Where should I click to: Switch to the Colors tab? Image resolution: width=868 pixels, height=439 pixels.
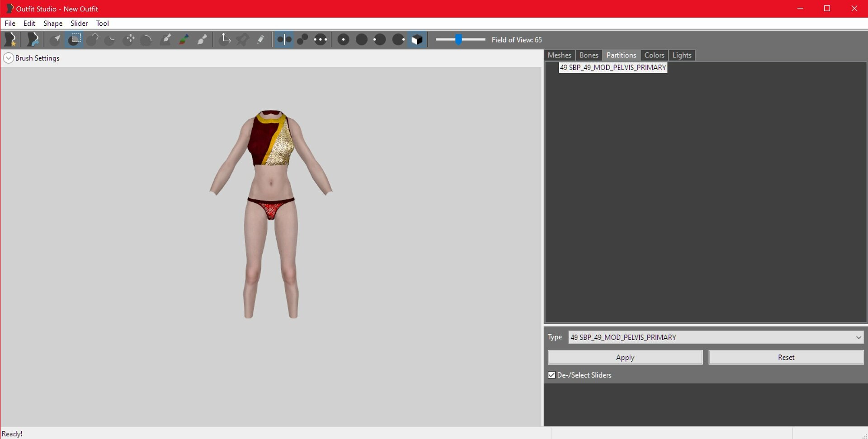pos(654,55)
